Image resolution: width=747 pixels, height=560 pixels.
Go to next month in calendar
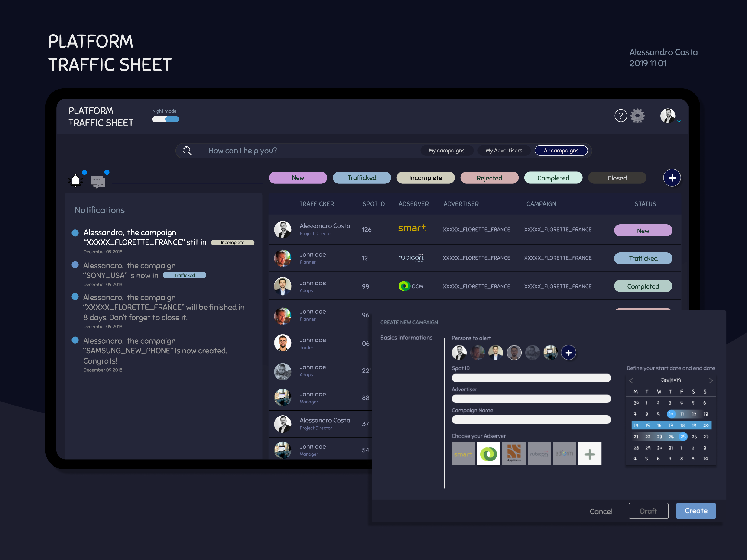711,380
